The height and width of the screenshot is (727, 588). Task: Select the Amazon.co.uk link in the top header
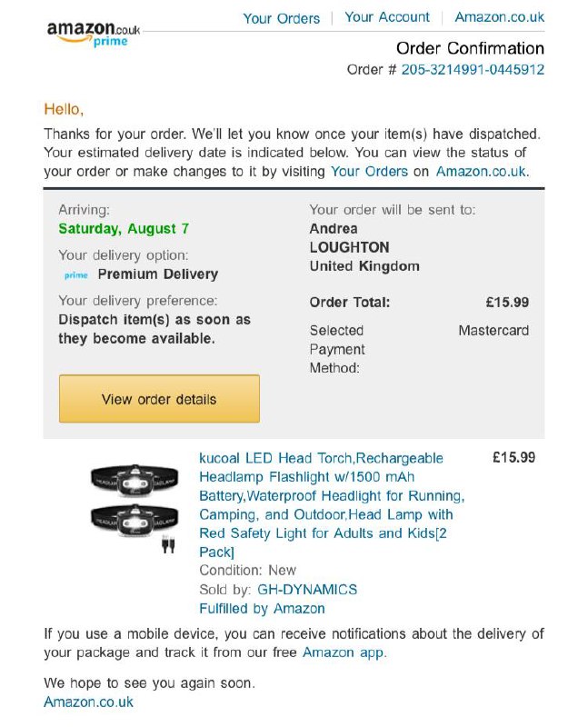[499, 17]
